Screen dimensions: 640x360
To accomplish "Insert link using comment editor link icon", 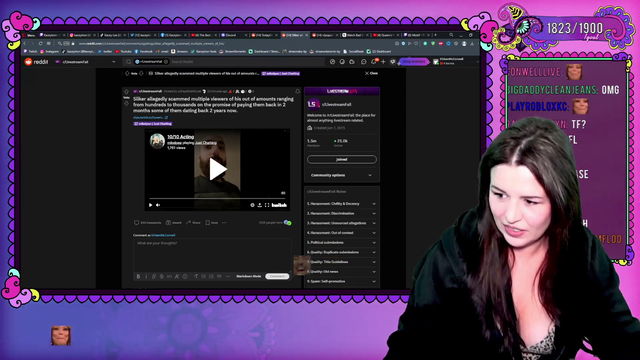I will 154,277.
